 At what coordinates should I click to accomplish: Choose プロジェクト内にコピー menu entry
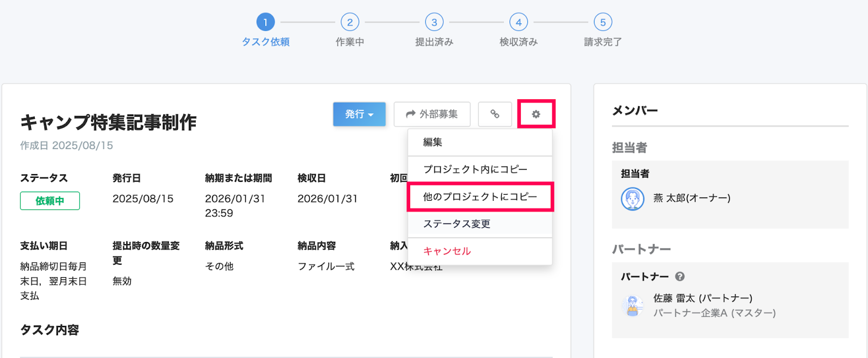tap(480, 169)
